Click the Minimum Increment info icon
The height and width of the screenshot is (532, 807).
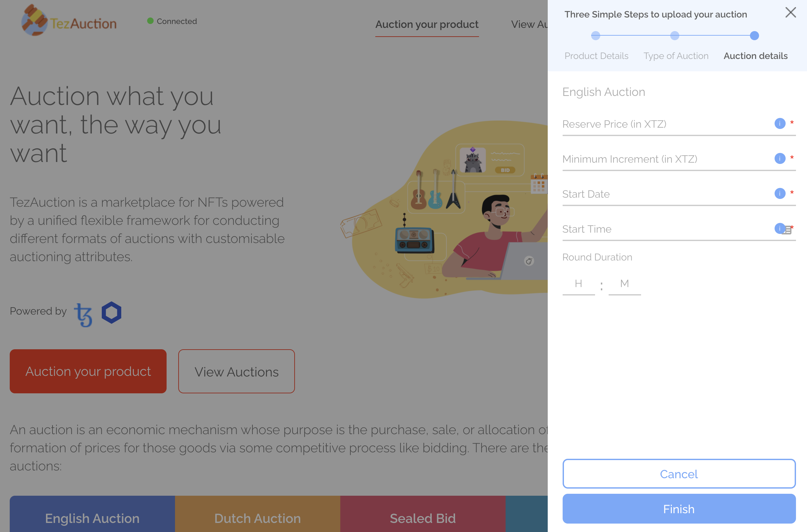[779, 158]
